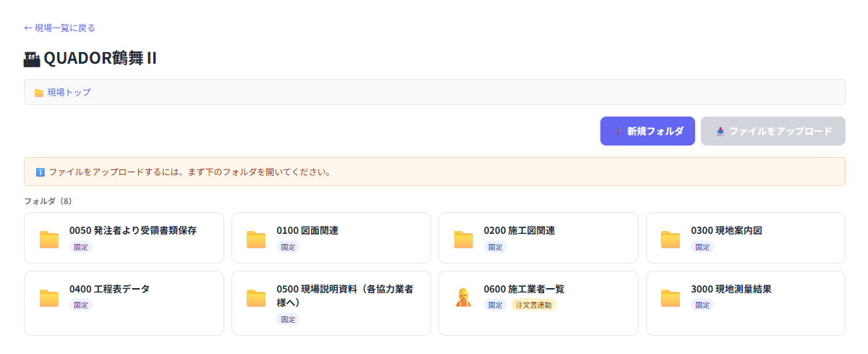Open folder icon of 3000 現地測量結果
868x354 pixels.
671,298
